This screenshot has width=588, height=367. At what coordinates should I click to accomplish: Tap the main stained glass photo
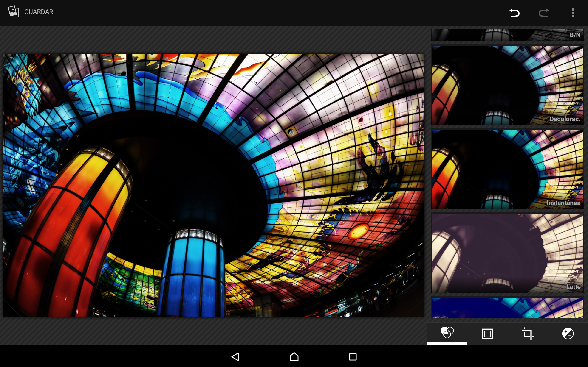213,185
